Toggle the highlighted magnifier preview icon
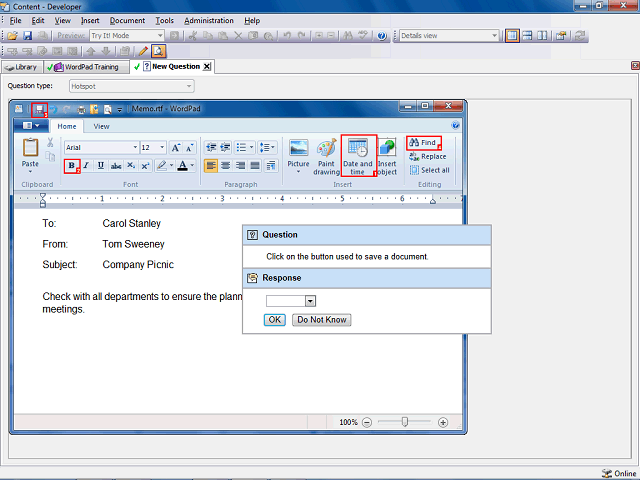640x480 pixels. click(x=158, y=51)
